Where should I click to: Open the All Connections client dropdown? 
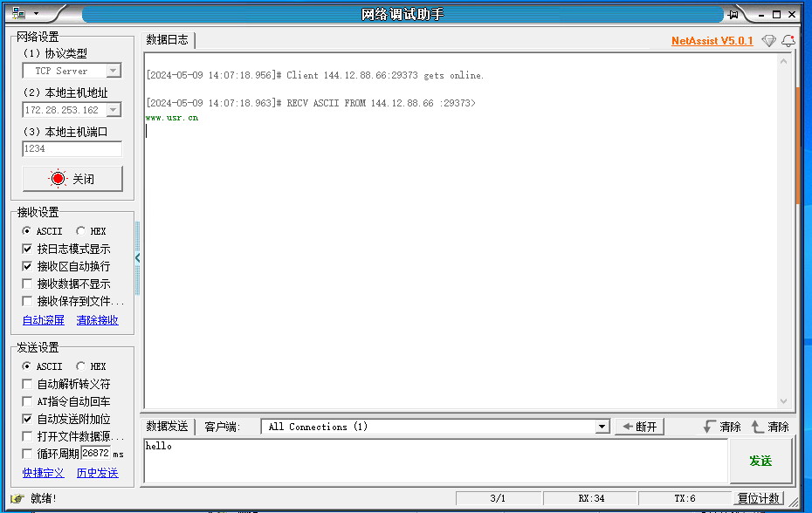point(602,427)
